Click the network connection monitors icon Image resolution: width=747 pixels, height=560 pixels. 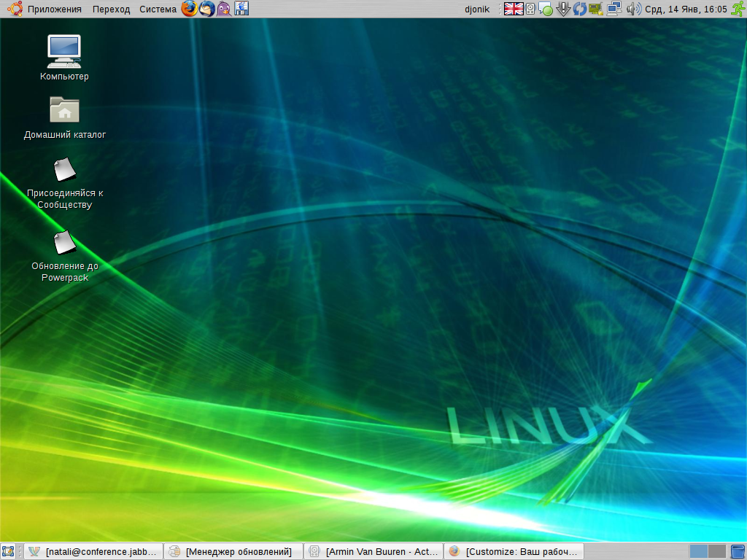614,9
